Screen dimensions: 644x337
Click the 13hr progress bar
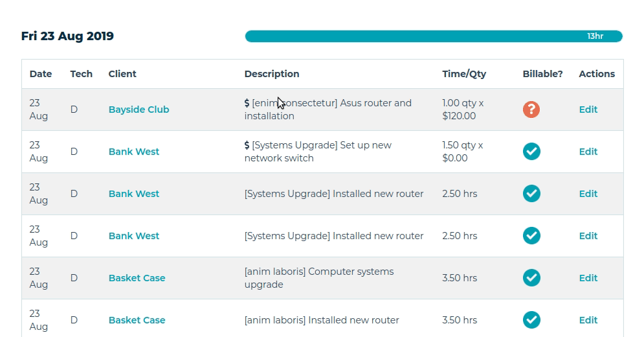pyautogui.click(x=434, y=36)
